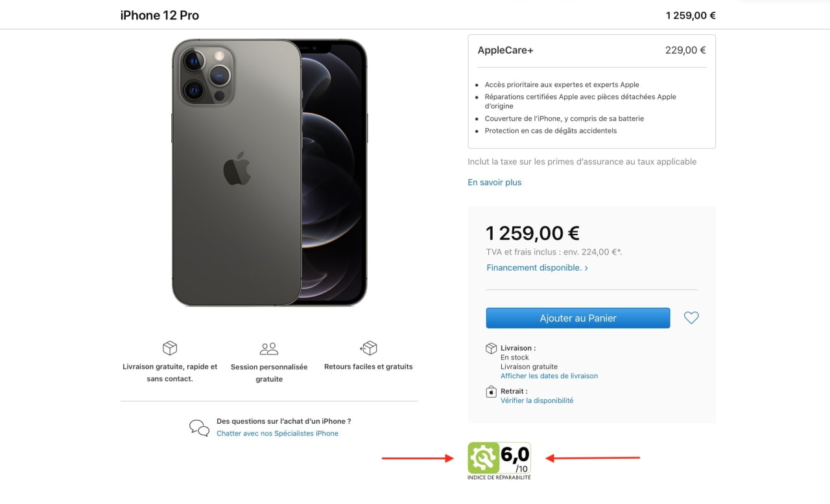The height and width of the screenshot is (504, 830).
Task: Click the 'iPhone 12 Pro' page title
Action: tap(159, 15)
